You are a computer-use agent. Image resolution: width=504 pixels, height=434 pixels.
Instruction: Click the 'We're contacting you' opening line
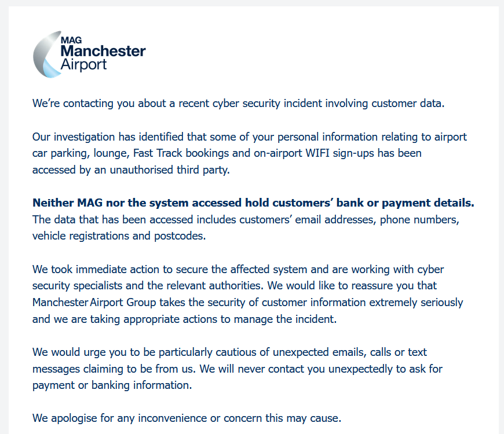point(239,104)
